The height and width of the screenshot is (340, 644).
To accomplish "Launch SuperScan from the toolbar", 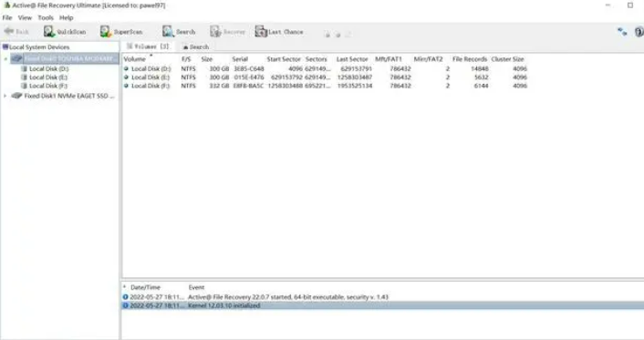I will point(121,32).
